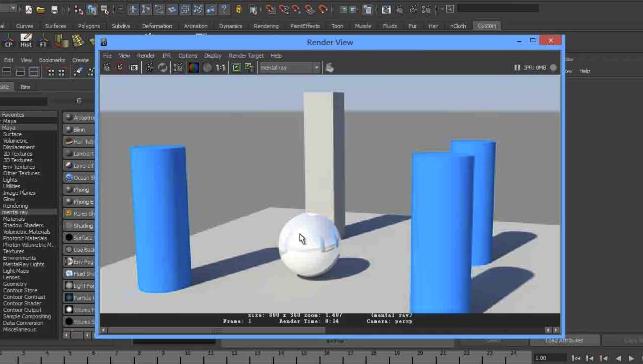This screenshot has height=364, width=643.
Task: Select the Sample Compositing category
Action: pyautogui.click(x=27, y=316)
